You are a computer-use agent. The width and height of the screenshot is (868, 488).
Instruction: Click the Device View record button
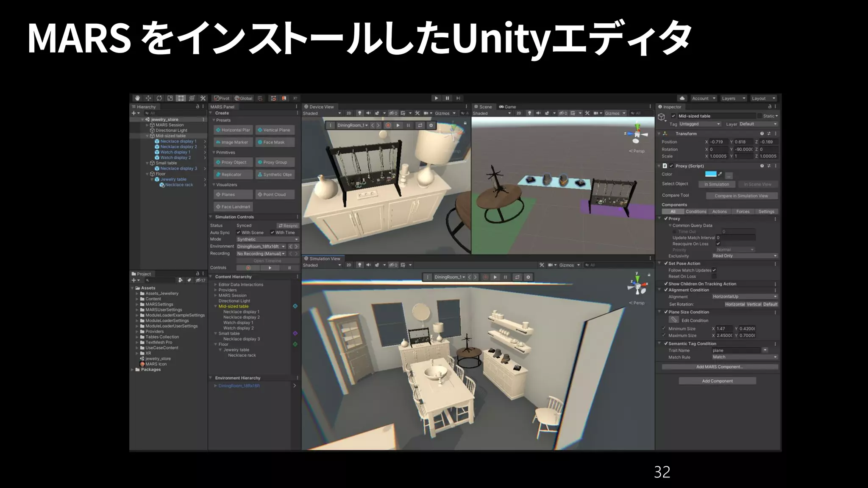(x=388, y=125)
